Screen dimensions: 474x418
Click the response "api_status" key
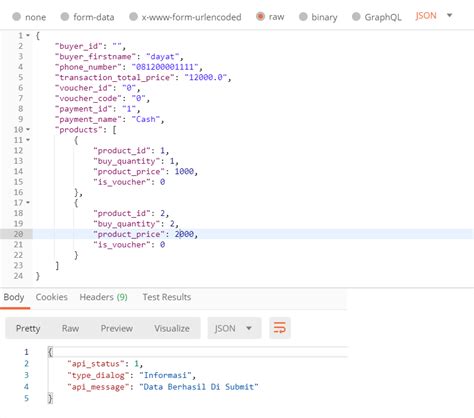pyautogui.click(x=96, y=364)
